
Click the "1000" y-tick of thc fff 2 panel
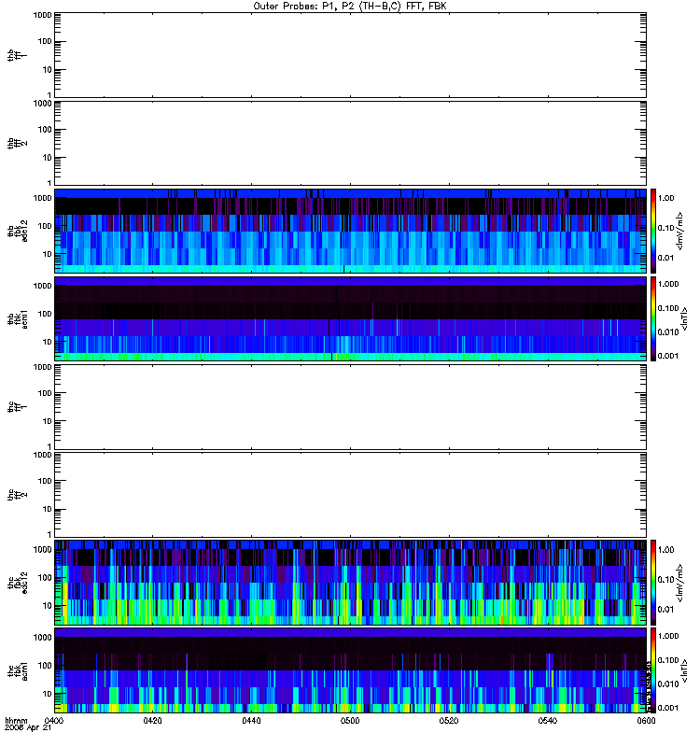pyautogui.click(x=42, y=455)
